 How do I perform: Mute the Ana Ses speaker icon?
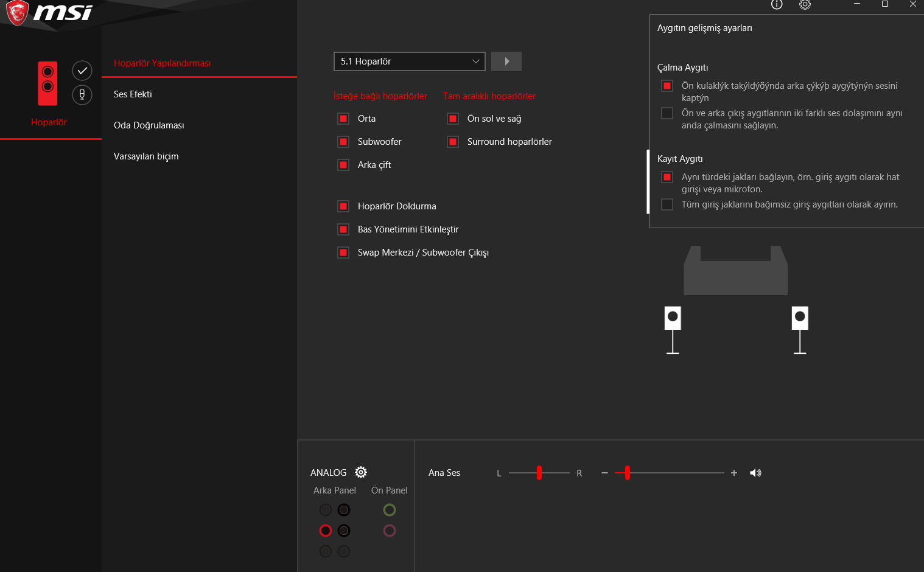[x=755, y=473]
